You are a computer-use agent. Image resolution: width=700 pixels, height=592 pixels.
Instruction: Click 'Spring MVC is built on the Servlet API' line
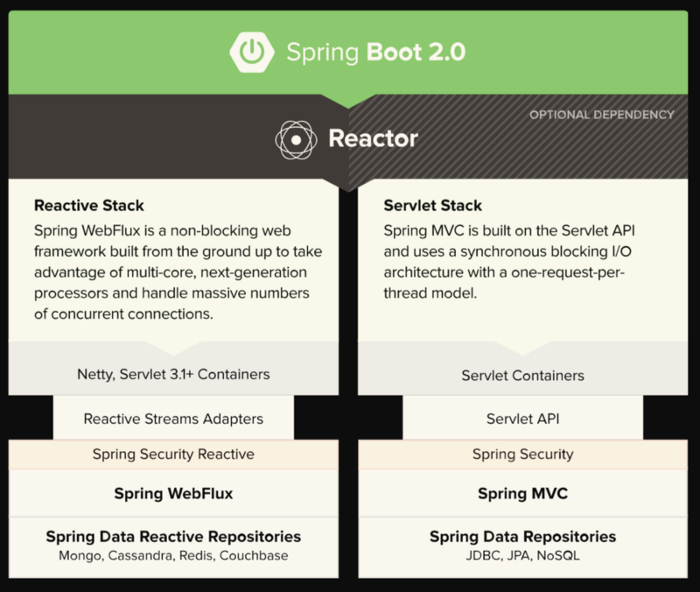tap(509, 230)
